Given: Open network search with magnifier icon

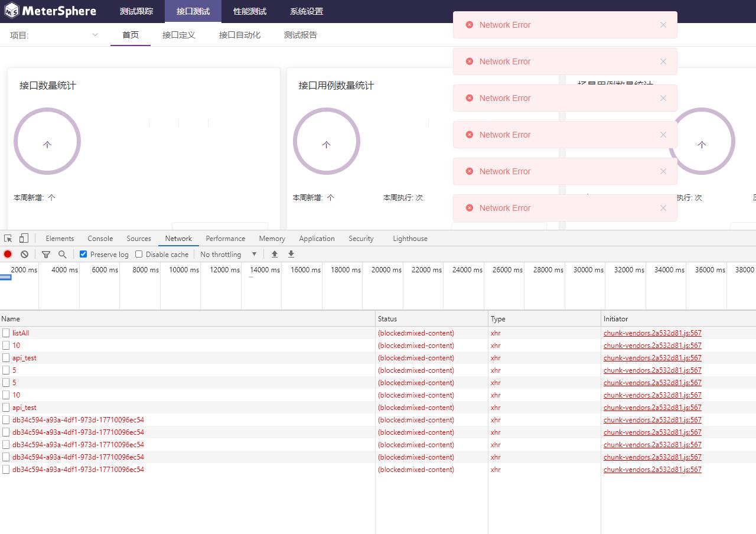Looking at the screenshot, I should coord(62,255).
